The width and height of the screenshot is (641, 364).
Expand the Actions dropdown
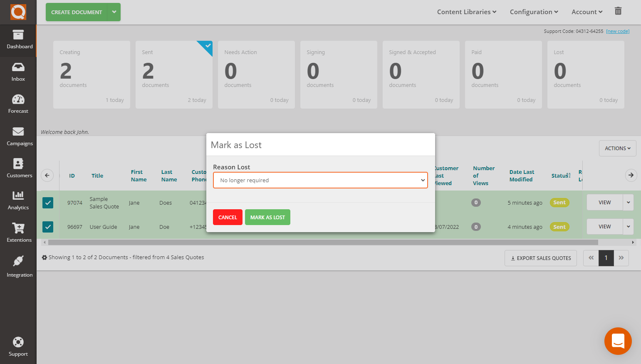617,149
